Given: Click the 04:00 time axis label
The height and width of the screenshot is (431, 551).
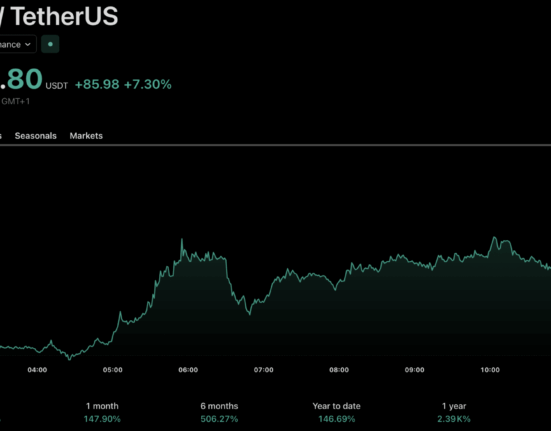Looking at the screenshot, I should [x=37, y=370].
